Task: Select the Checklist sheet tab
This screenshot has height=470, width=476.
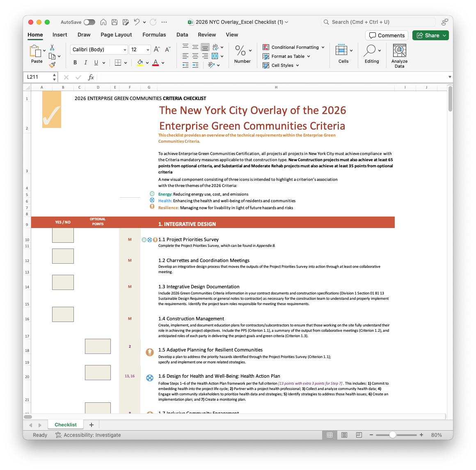Action: click(66, 425)
